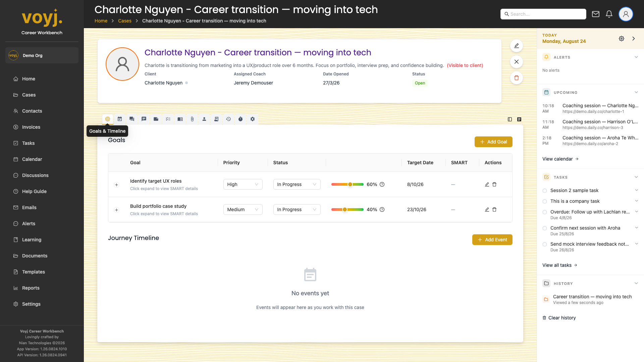
Task: Open the user profile avatar menu
Action: point(626,14)
